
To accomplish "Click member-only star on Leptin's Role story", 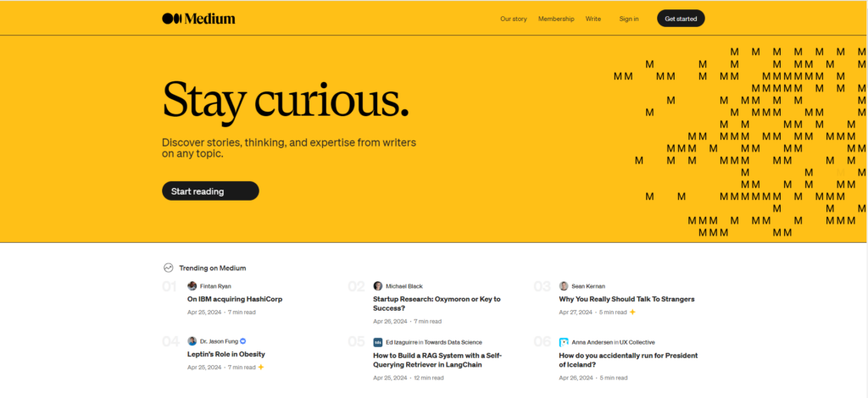I will coord(261,367).
